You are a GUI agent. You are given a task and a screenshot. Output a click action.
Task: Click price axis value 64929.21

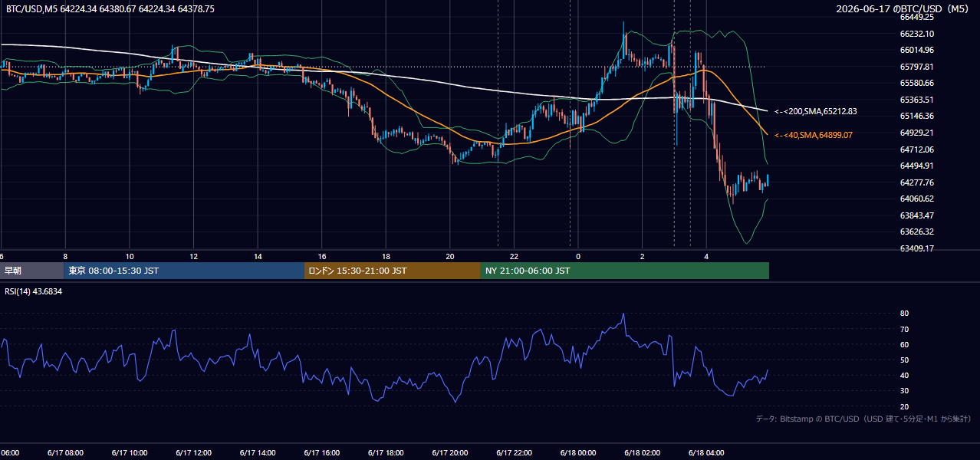tap(916, 133)
